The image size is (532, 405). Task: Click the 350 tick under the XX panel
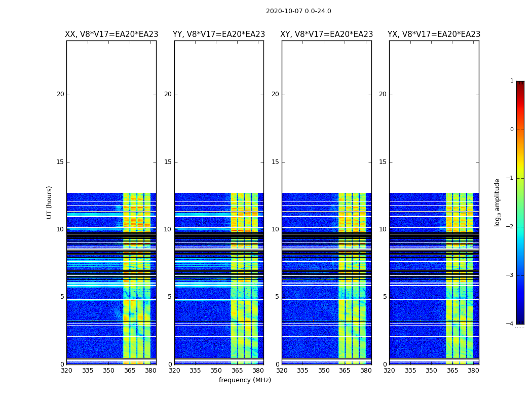(x=108, y=371)
